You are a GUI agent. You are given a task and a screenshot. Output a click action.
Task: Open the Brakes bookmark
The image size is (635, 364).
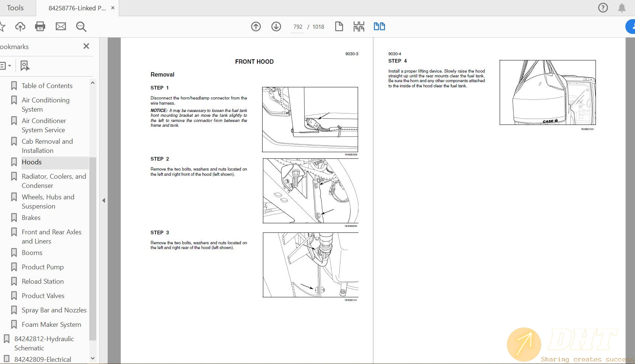point(31,218)
